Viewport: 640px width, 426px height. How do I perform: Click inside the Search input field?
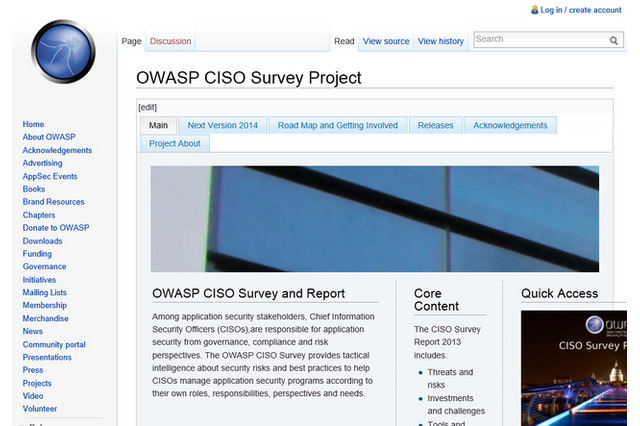(x=538, y=40)
